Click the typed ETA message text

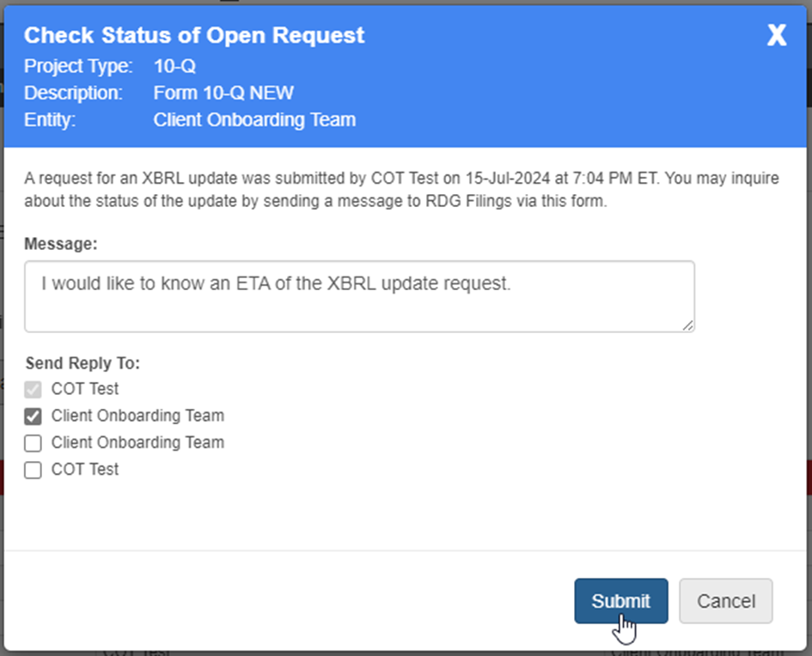coord(276,283)
